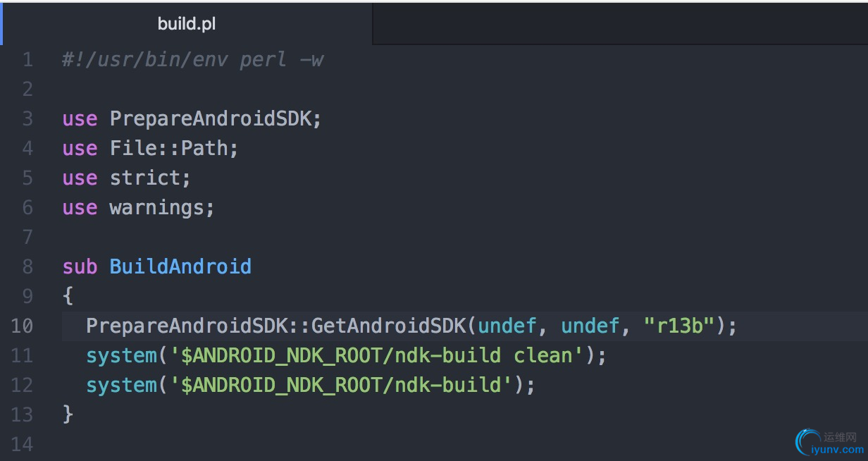
Task: Click line number 3 in the gutter
Action: pos(27,119)
